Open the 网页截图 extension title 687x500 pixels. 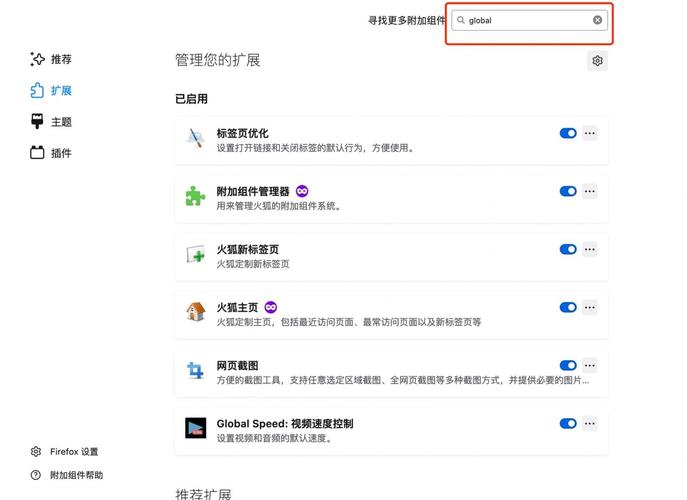(x=237, y=365)
